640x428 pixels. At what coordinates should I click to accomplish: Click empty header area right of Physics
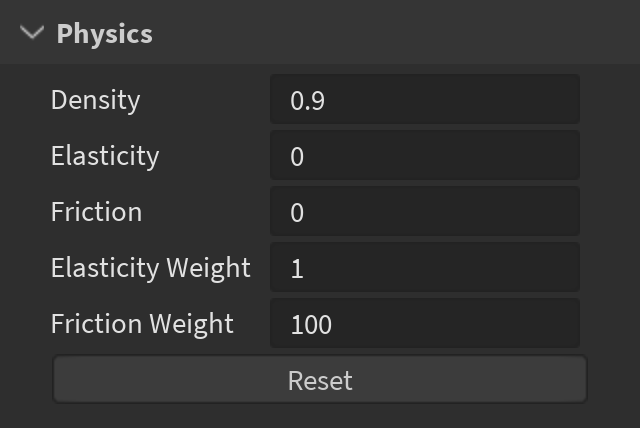pos(400,33)
